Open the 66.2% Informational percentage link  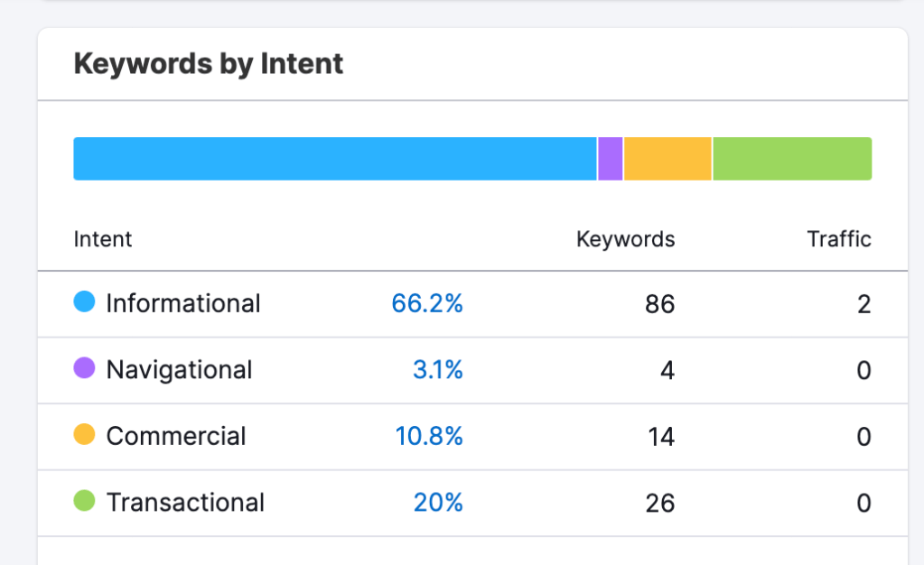427,303
